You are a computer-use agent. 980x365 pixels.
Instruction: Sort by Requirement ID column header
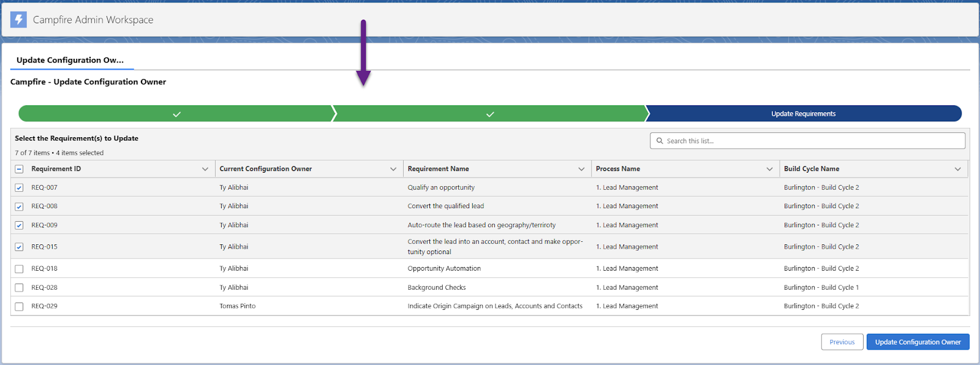(x=56, y=169)
